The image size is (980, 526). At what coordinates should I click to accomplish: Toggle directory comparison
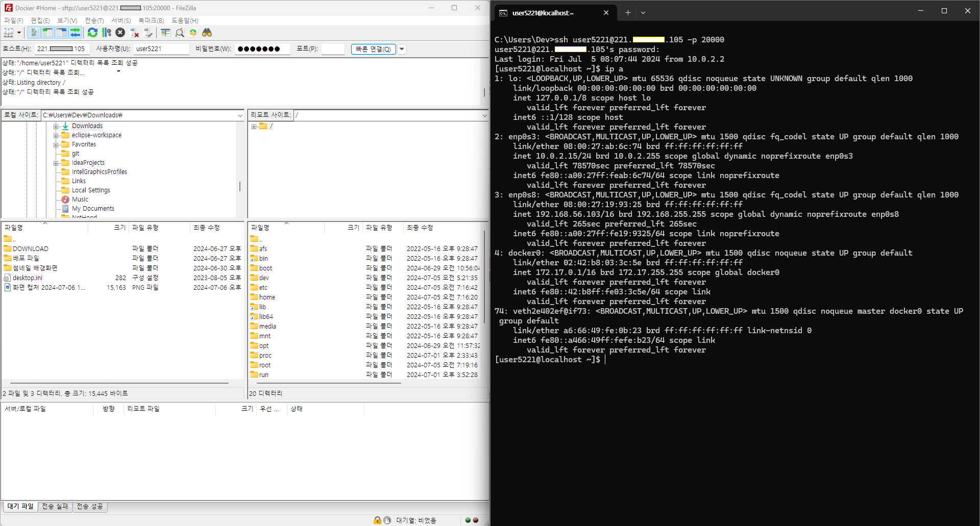(x=179, y=33)
